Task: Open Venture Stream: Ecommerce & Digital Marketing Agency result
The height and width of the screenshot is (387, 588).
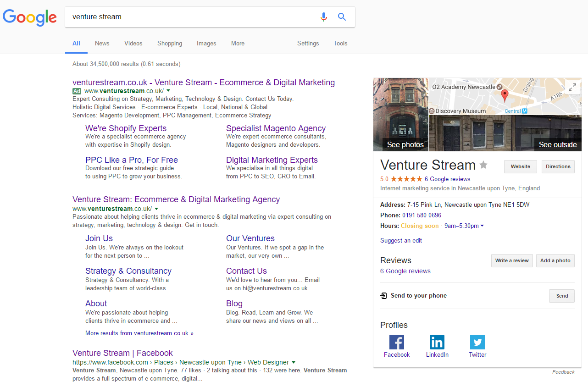Action: [176, 199]
